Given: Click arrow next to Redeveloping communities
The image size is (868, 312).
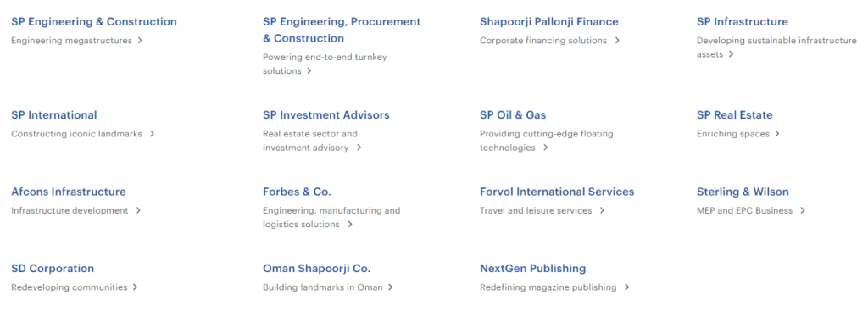Looking at the screenshot, I should coord(135,287).
